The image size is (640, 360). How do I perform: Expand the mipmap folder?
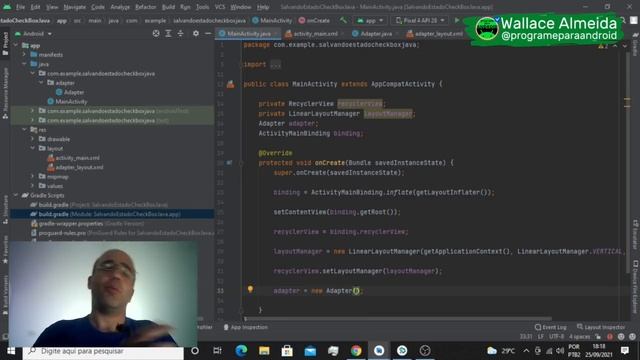coord(33,176)
